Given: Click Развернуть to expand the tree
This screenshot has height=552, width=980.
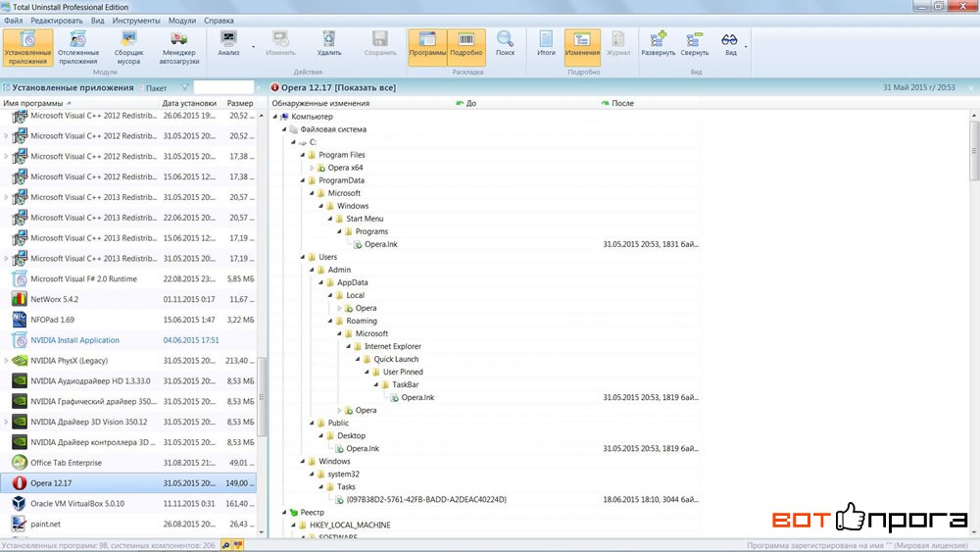Looking at the screenshot, I should click(x=659, y=44).
